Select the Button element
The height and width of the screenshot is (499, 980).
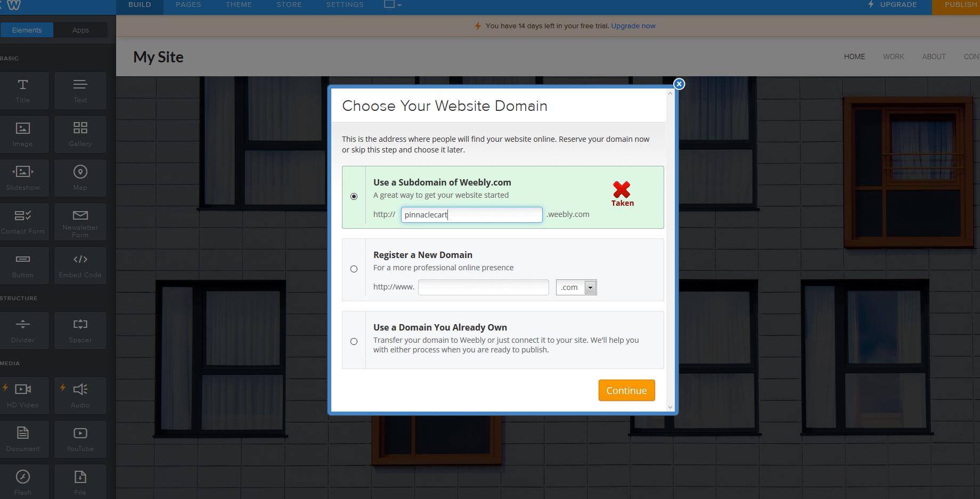pyautogui.click(x=23, y=265)
